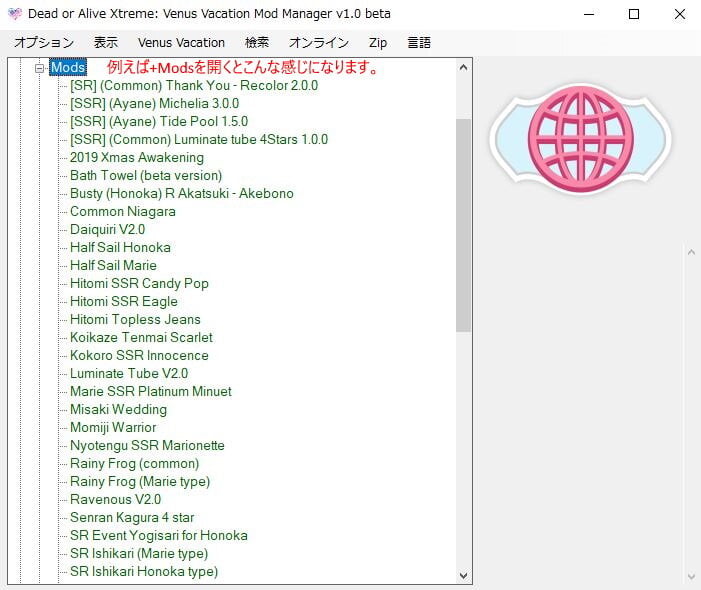
Task: Select Half Sail Honoka mod
Action: tap(120, 247)
